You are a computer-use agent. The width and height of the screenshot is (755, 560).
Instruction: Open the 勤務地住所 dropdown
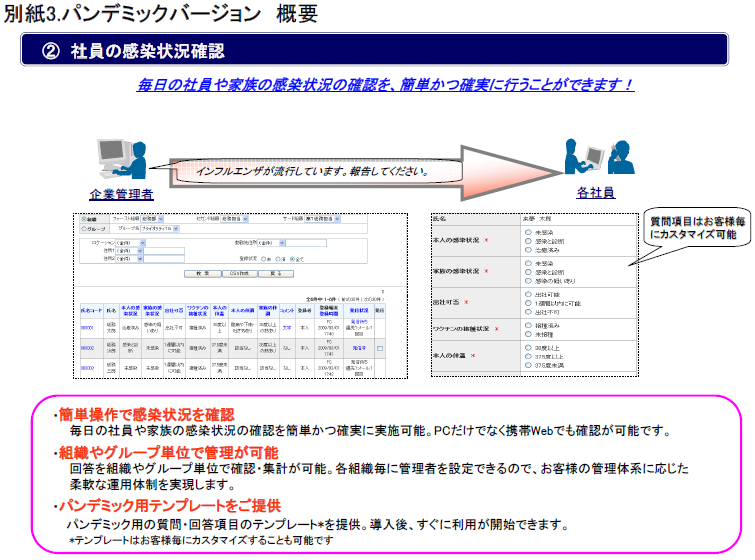pos(271,243)
